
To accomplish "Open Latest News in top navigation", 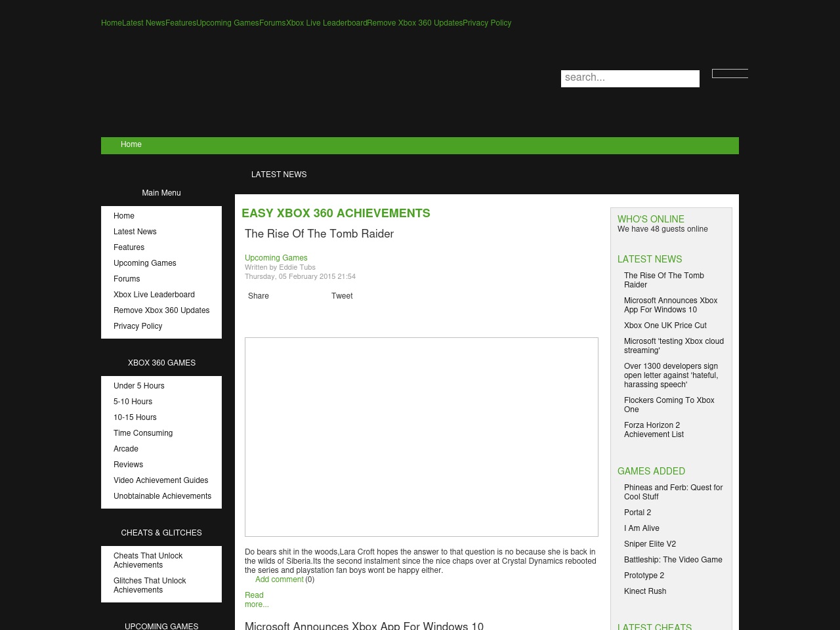I will tap(144, 23).
